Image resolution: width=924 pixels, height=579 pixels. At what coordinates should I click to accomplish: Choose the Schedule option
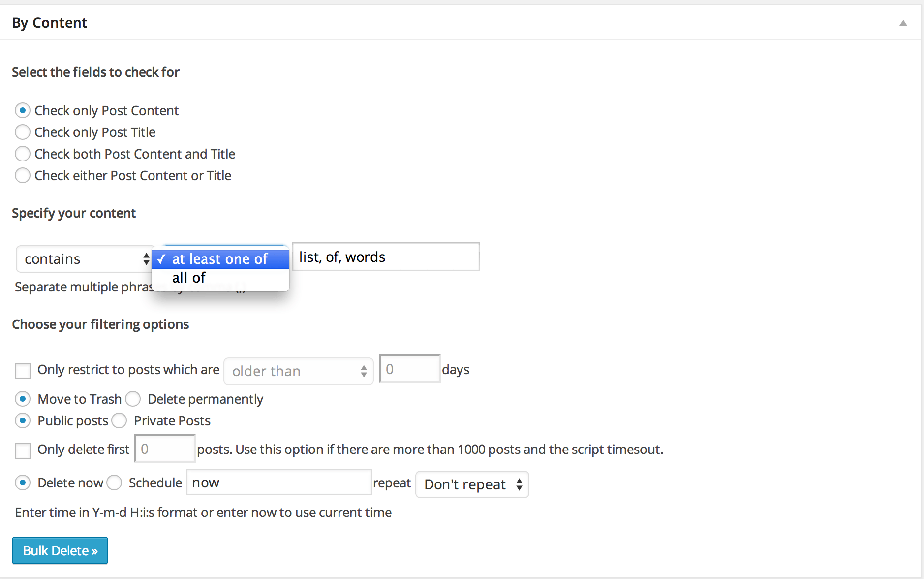114,482
